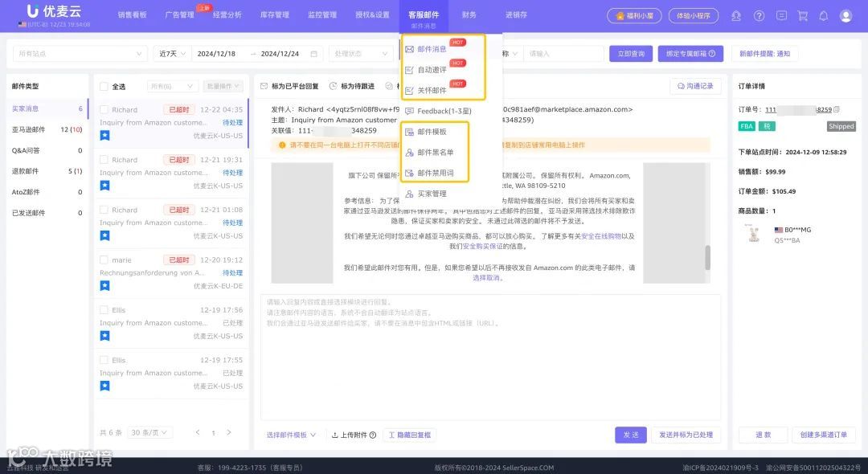This screenshot has height=474, width=868.
Task: Open the user avatar menu
Action: click(845, 16)
